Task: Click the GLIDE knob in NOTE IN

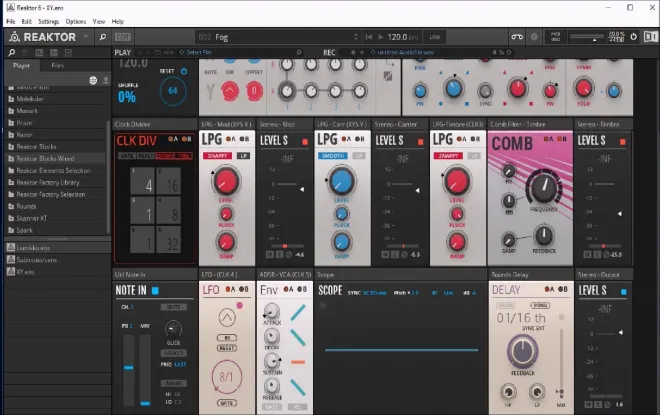Action: [x=173, y=329]
